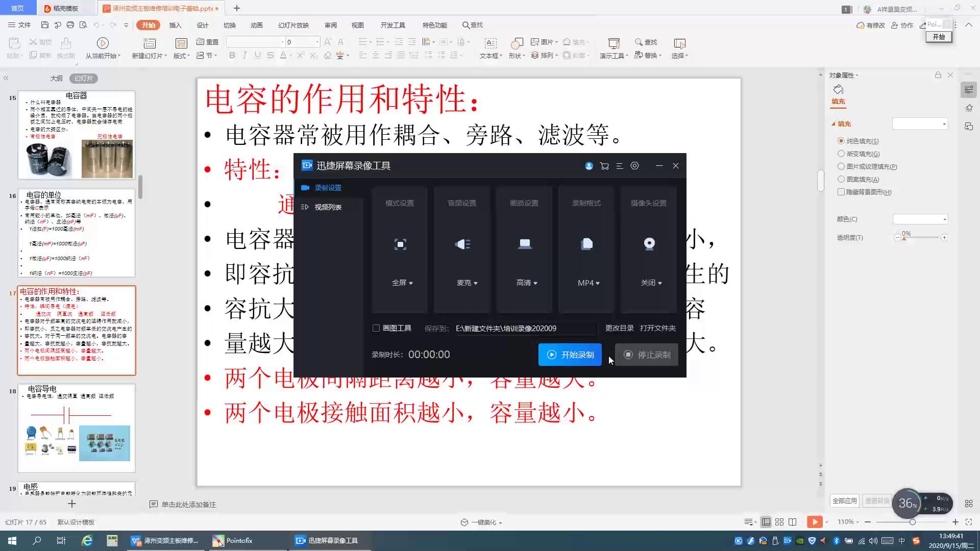Screen dimensions: 980x551
Task: Click open folder link in recorder
Action: [657, 328]
